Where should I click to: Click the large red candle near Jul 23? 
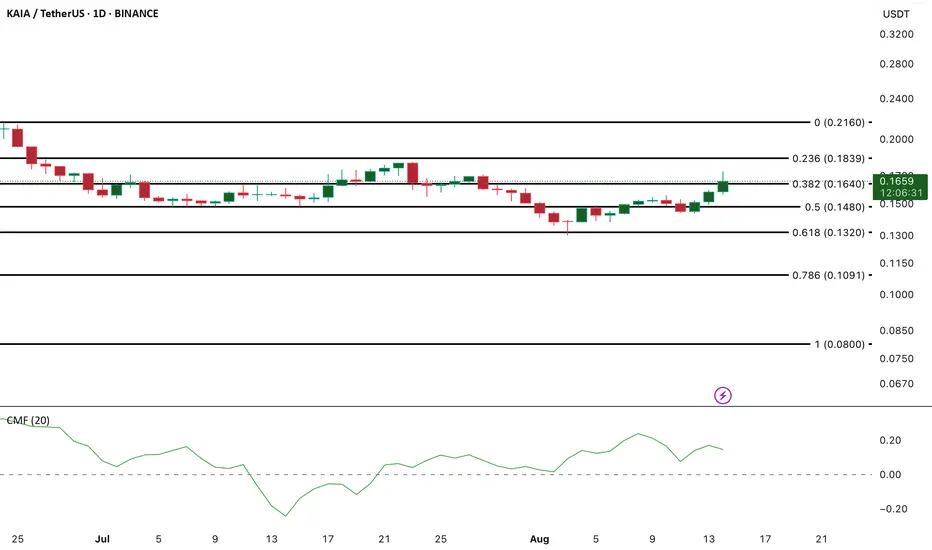(x=413, y=174)
